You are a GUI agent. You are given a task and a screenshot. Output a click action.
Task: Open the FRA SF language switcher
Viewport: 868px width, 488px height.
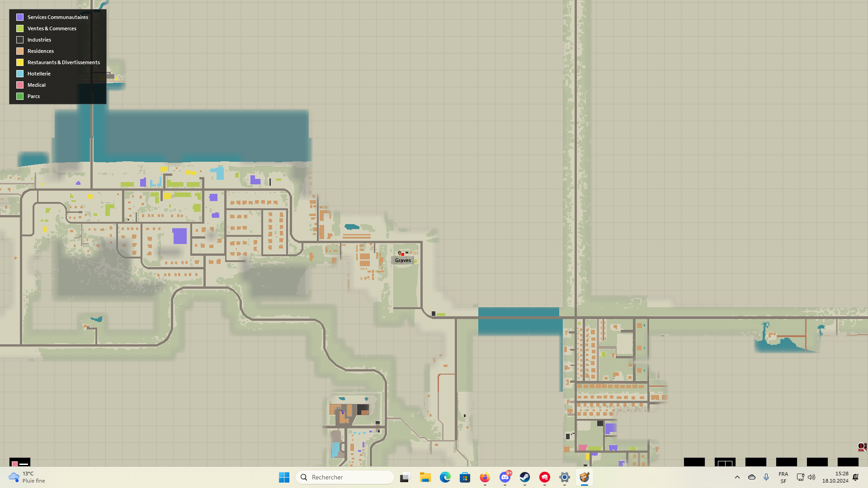[x=783, y=477]
